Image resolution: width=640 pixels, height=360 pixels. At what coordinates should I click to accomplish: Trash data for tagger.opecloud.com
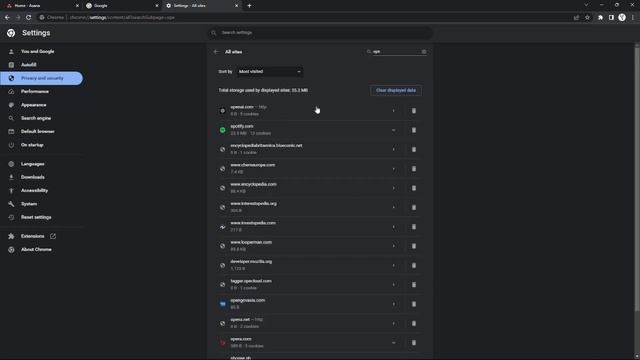413,284
